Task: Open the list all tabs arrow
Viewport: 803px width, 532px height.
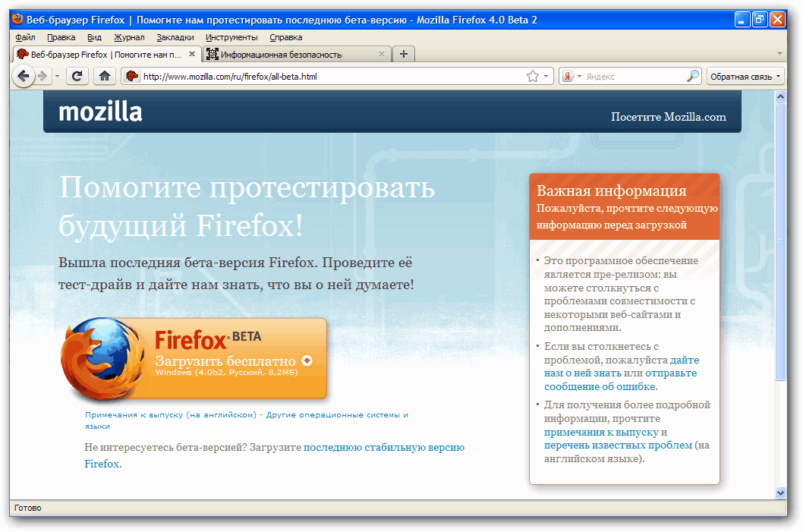Action: 779,54
